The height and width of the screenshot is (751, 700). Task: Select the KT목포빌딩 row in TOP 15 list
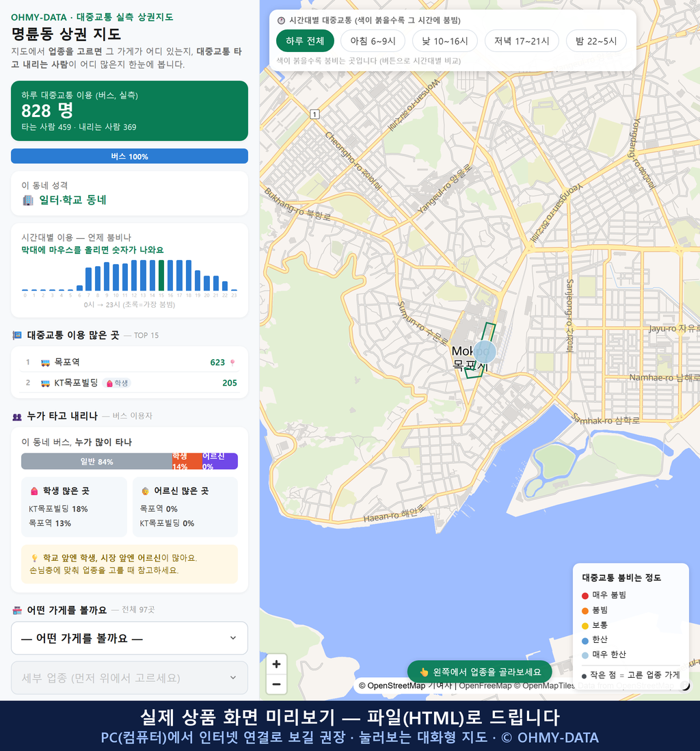point(129,383)
